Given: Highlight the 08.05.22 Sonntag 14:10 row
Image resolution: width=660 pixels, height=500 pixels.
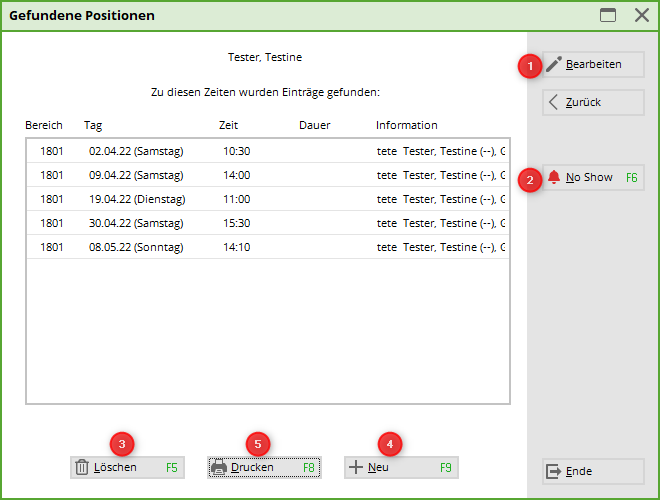Looking at the screenshot, I should (x=267, y=247).
